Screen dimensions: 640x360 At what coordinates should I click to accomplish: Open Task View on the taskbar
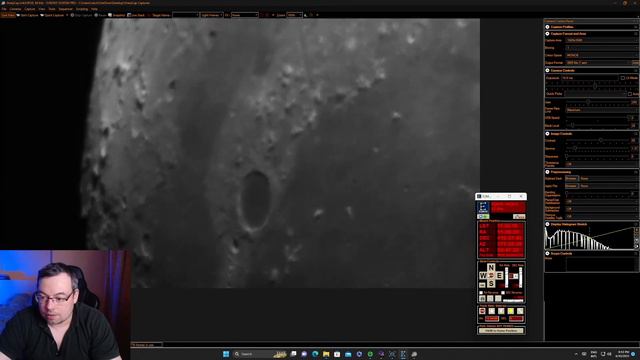[x=293, y=354]
